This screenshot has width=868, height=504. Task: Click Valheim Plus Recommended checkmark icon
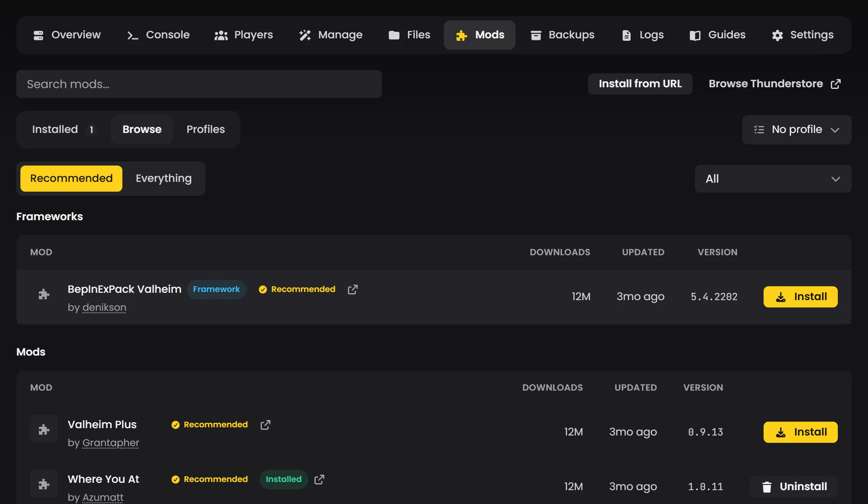coord(175,425)
